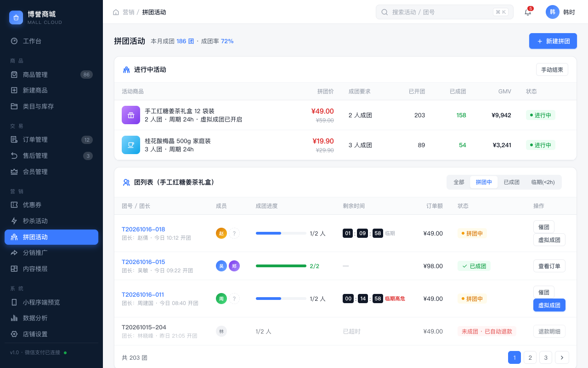Click the 售后管理 return arrow icon
588x368 pixels.
click(14, 155)
